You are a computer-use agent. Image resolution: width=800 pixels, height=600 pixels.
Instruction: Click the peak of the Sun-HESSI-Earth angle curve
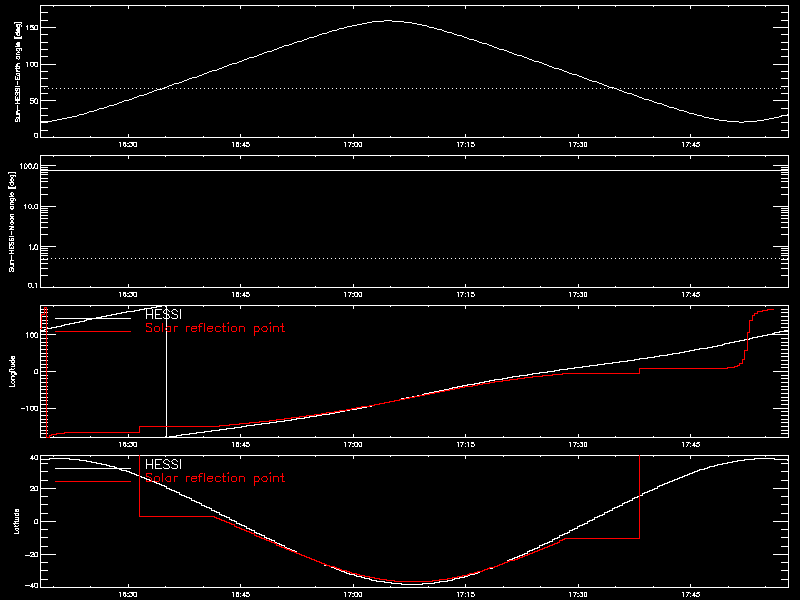click(x=388, y=21)
